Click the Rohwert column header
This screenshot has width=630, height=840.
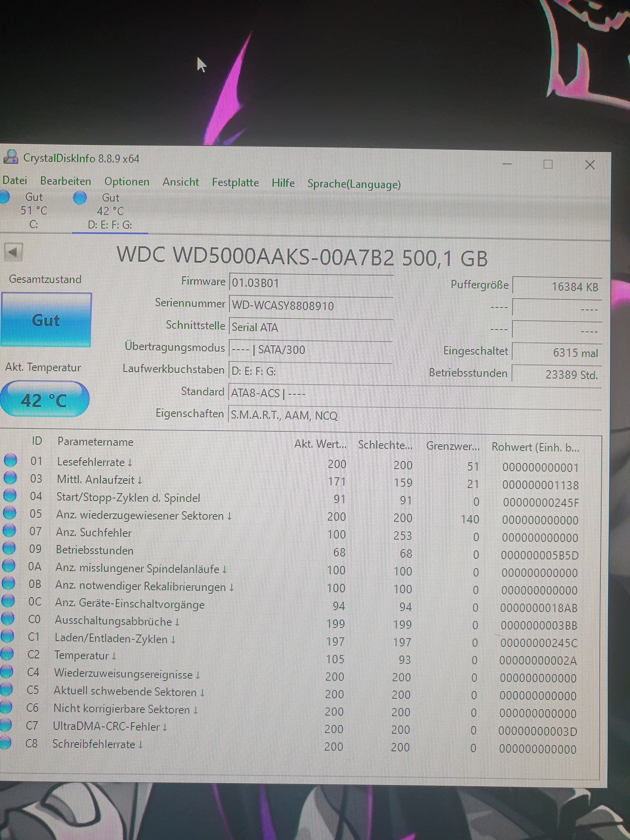point(535,447)
